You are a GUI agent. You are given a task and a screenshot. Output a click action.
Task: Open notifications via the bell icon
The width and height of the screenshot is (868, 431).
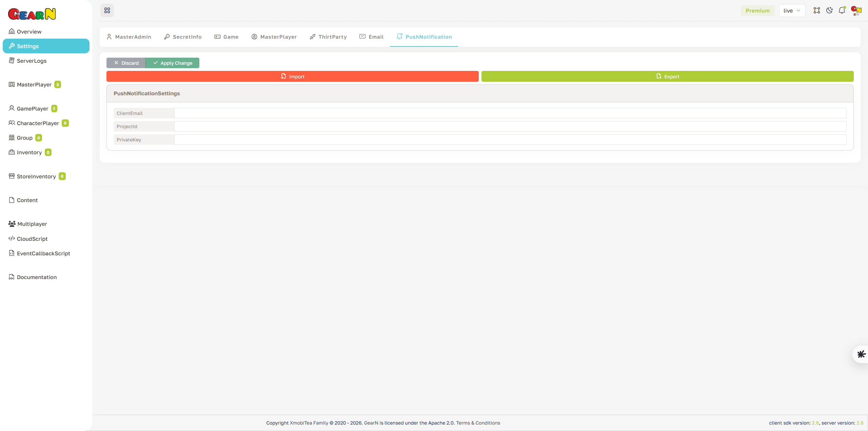click(842, 10)
